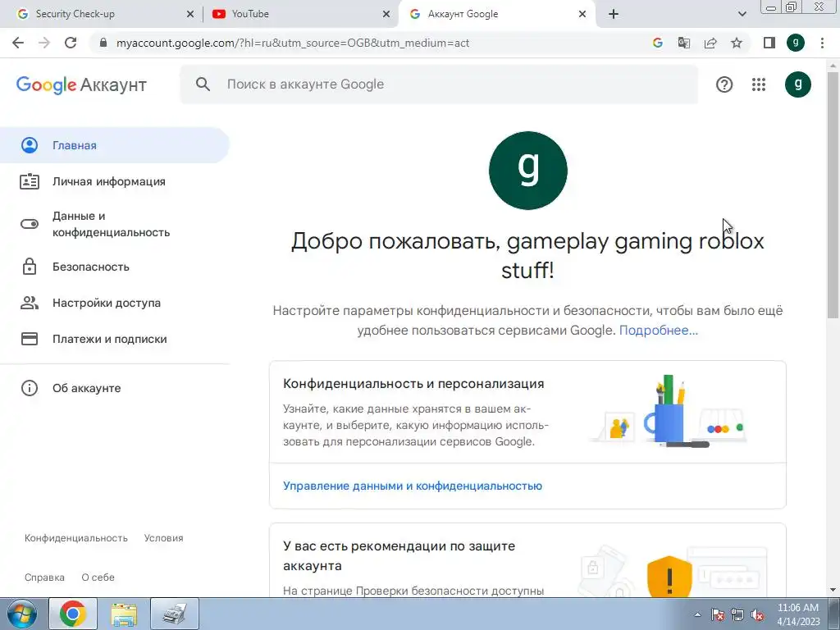Viewport: 840px width, 630px height.
Task: Click the yellow security warning shield
Action: (x=669, y=577)
